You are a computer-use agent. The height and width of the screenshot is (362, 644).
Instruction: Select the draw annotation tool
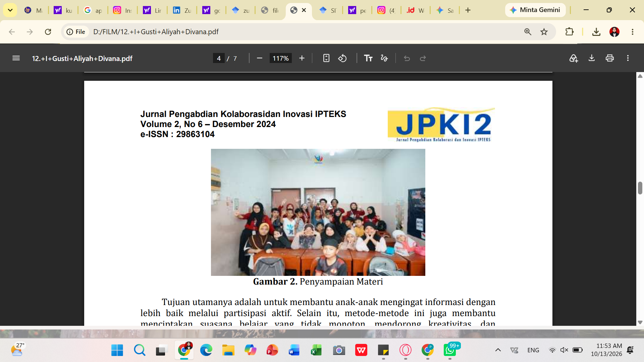[x=384, y=58]
